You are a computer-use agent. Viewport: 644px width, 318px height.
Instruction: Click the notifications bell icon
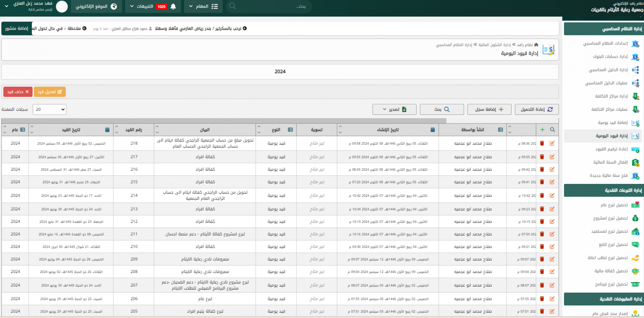173,6
